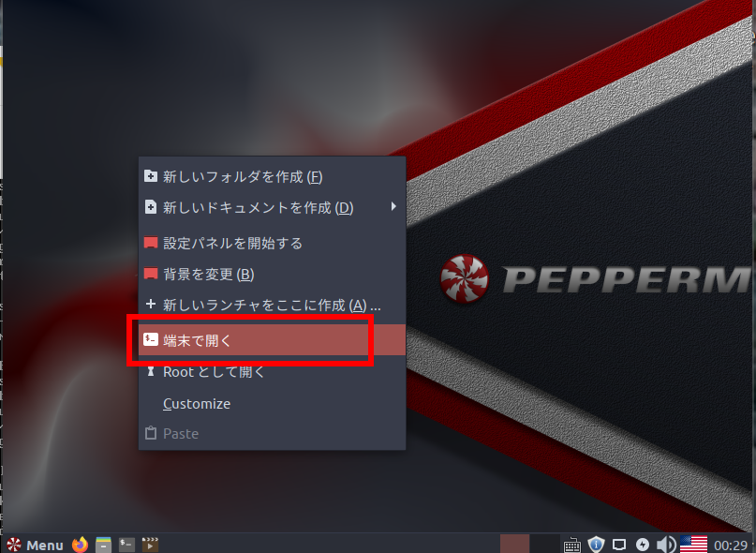Viewport: 756px width, 553px height.
Task: Choose 新しいフォルダを作成 (F) from context menu
Action: point(272,176)
